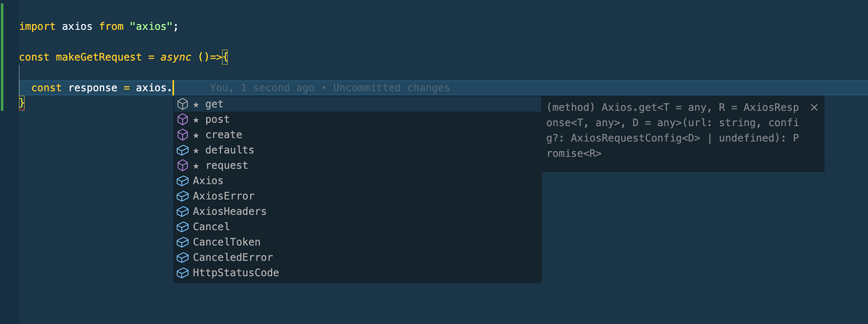This screenshot has width=868, height=324.
Task: Click the blue property icon next to defaults
Action: tap(183, 150)
